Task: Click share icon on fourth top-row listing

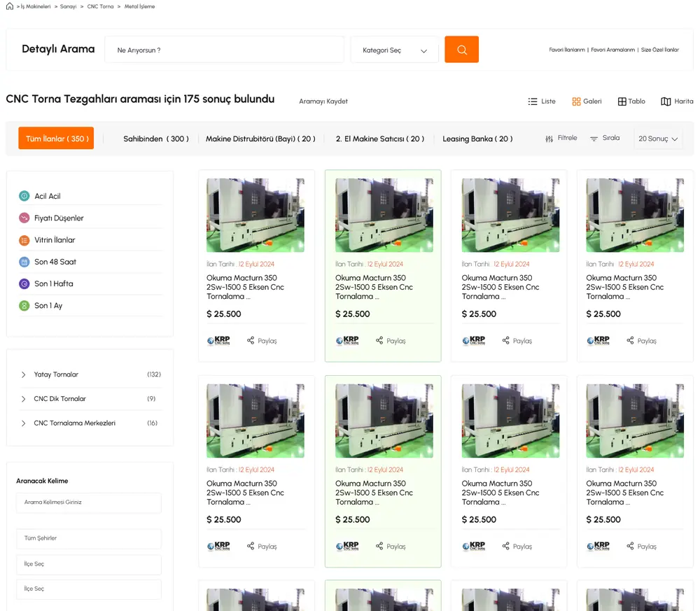Action: tap(631, 341)
